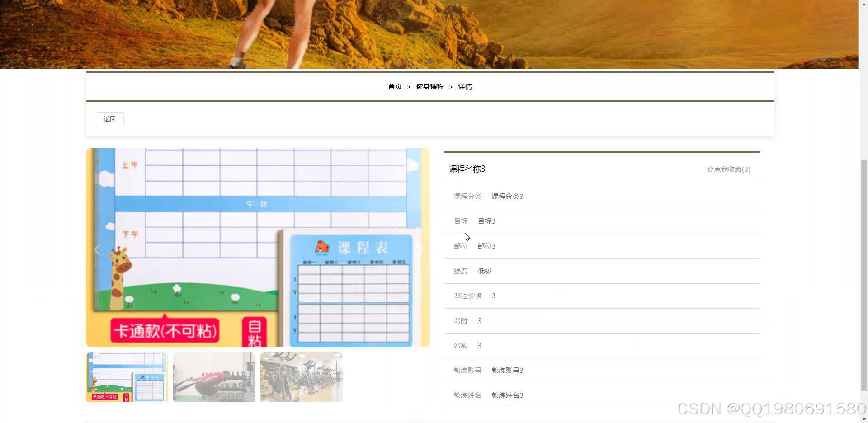The width and height of the screenshot is (868, 423).
Task: Click the 教练姓名3 coach name
Action: pyautogui.click(x=507, y=395)
